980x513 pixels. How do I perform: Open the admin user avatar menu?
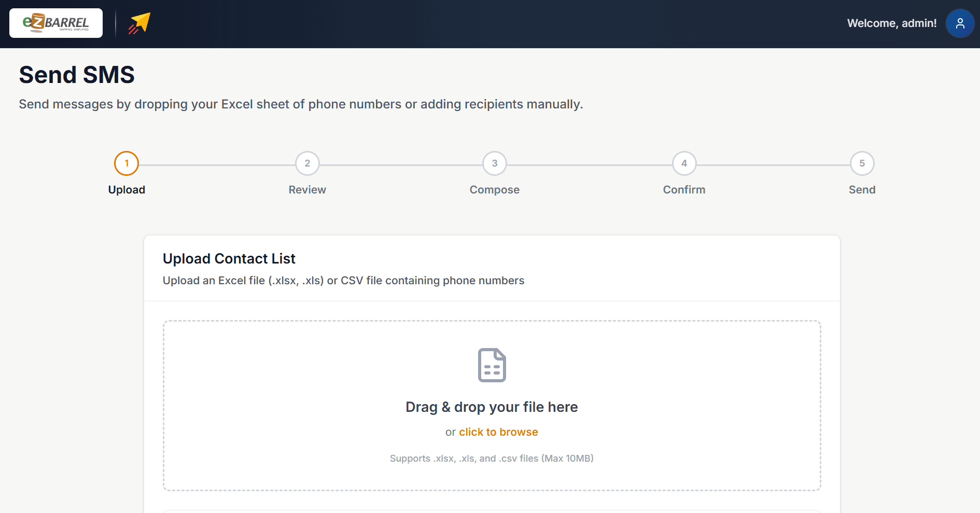click(960, 23)
